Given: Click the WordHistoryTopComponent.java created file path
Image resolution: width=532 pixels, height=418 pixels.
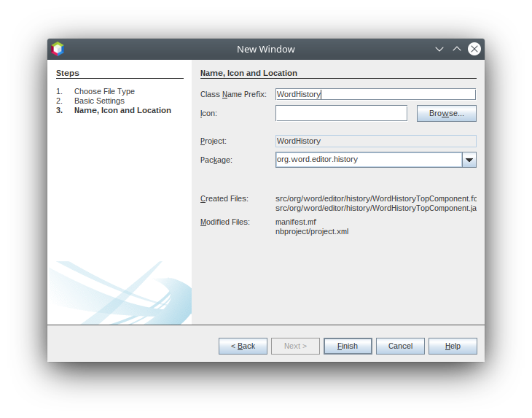Looking at the screenshot, I should (x=375, y=208).
